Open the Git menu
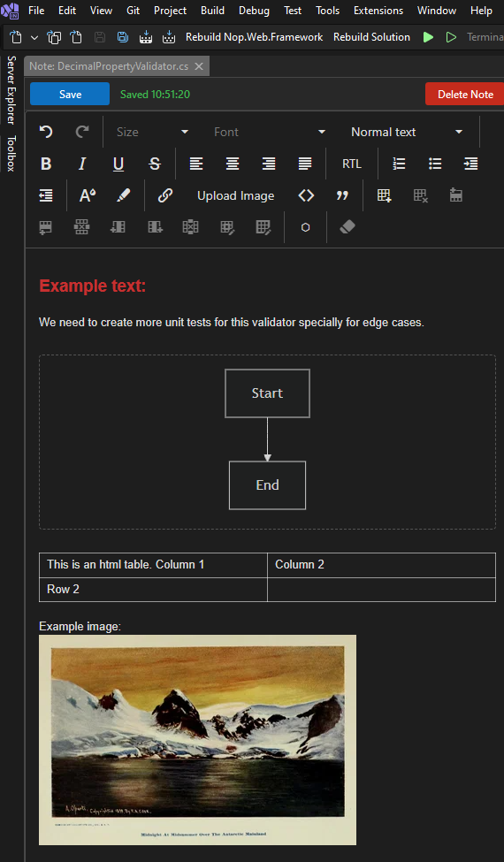This screenshot has width=504, height=862. pos(133,11)
